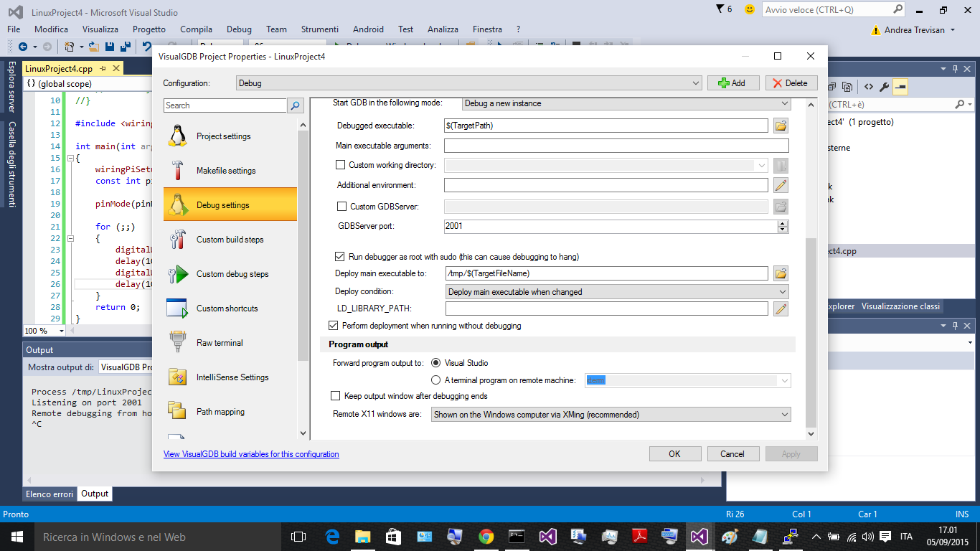Open Microsoft Edge from taskbar
980x551 pixels.
pos(332,537)
